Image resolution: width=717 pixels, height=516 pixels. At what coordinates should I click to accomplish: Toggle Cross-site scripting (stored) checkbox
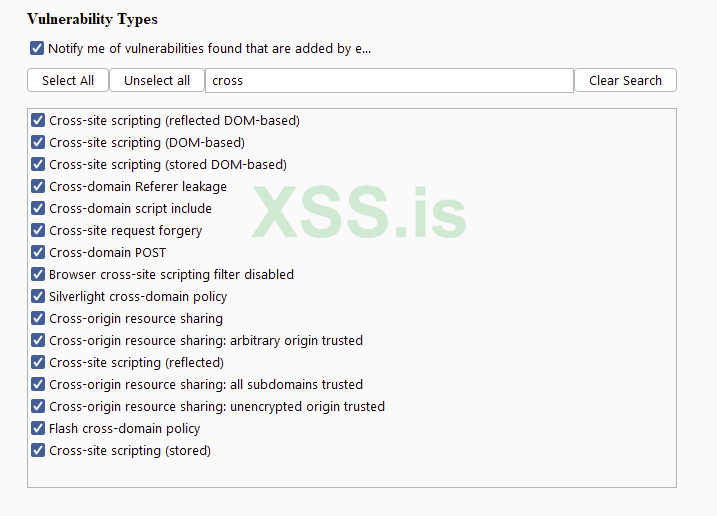pyautogui.click(x=38, y=451)
